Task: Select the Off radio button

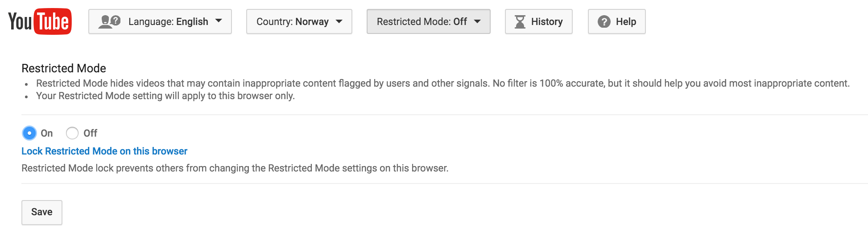Action: click(x=72, y=133)
